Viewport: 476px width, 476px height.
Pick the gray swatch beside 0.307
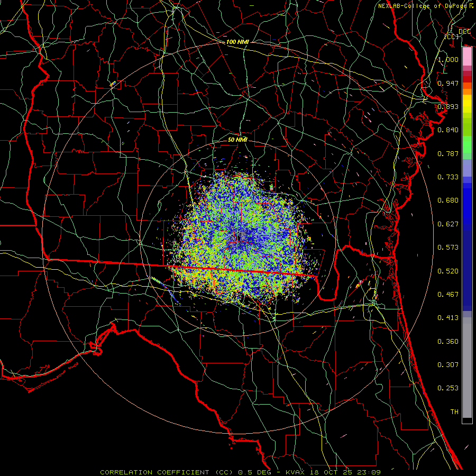[467, 368]
